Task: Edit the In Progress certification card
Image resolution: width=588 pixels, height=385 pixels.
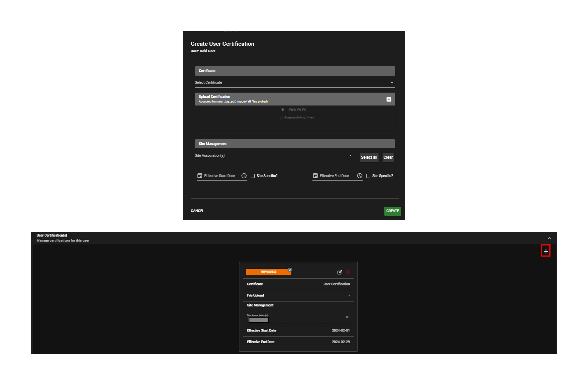Action: coord(339,272)
